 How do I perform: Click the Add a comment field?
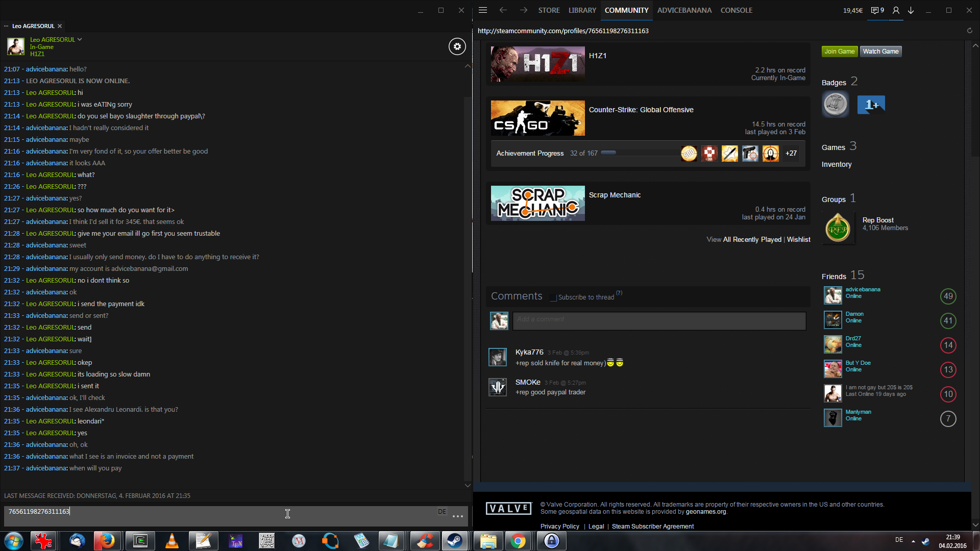coord(659,321)
